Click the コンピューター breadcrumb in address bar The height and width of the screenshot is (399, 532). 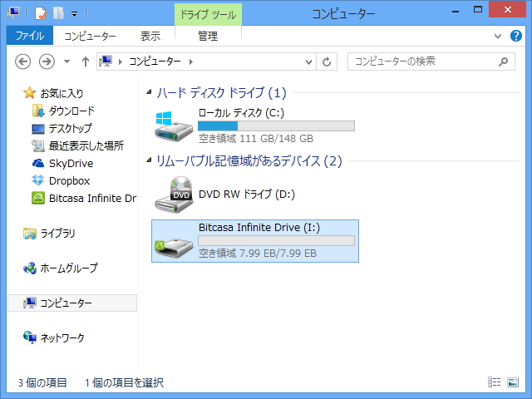(155, 62)
